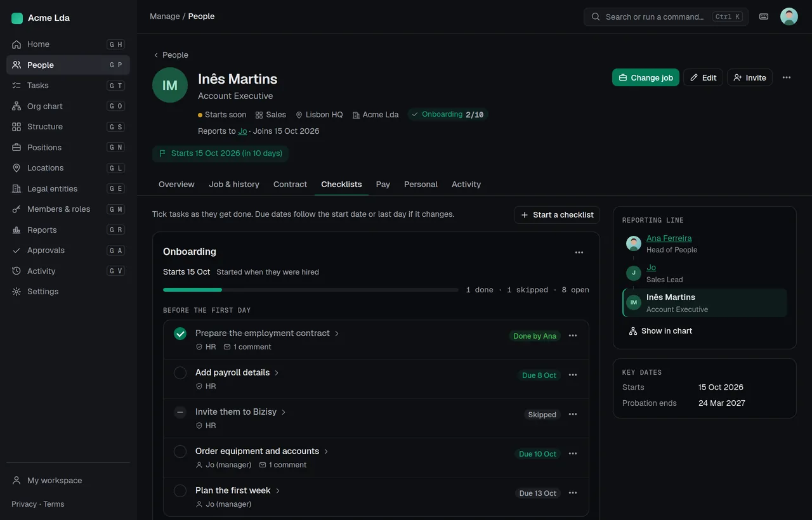812x520 pixels.
Task: Click Manage in the breadcrumb
Action: (165, 16)
